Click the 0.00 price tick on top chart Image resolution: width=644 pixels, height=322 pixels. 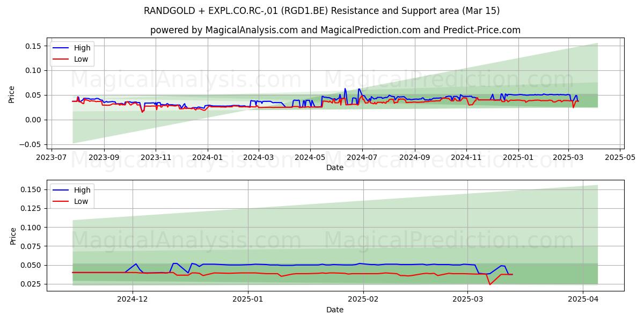pos(34,120)
